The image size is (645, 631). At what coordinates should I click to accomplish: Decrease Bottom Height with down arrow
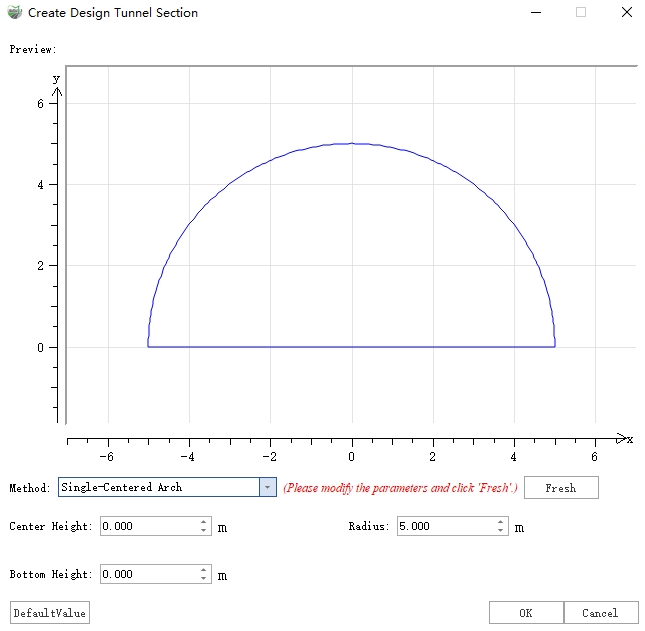[x=204, y=579]
